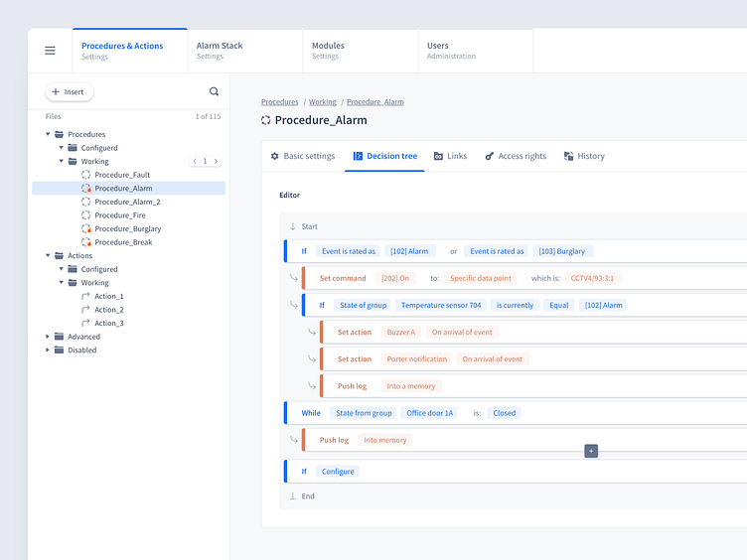This screenshot has height=560, width=747.
Task: Open the History tab
Action: point(584,156)
